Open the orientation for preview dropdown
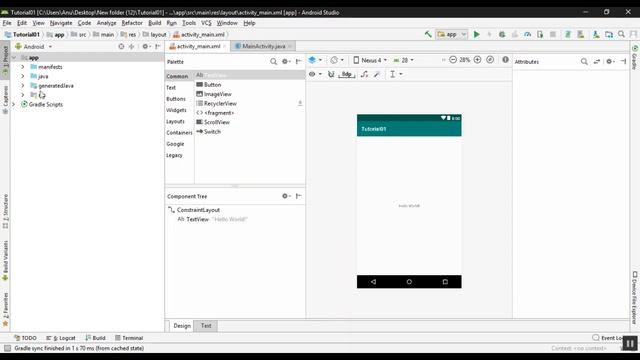This screenshot has height=360, width=640. (337, 60)
